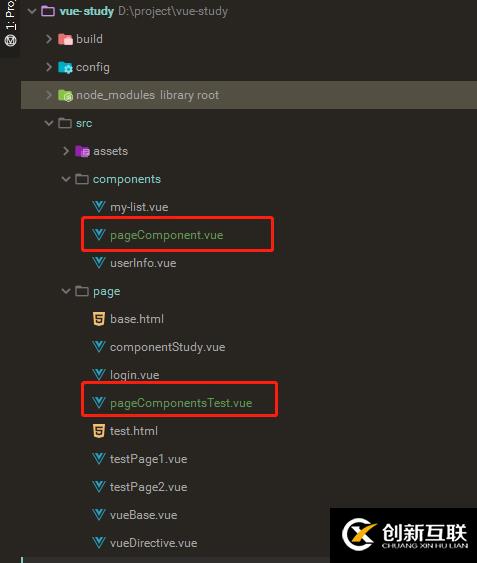Select pageComponent.vue file

click(166, 235)
